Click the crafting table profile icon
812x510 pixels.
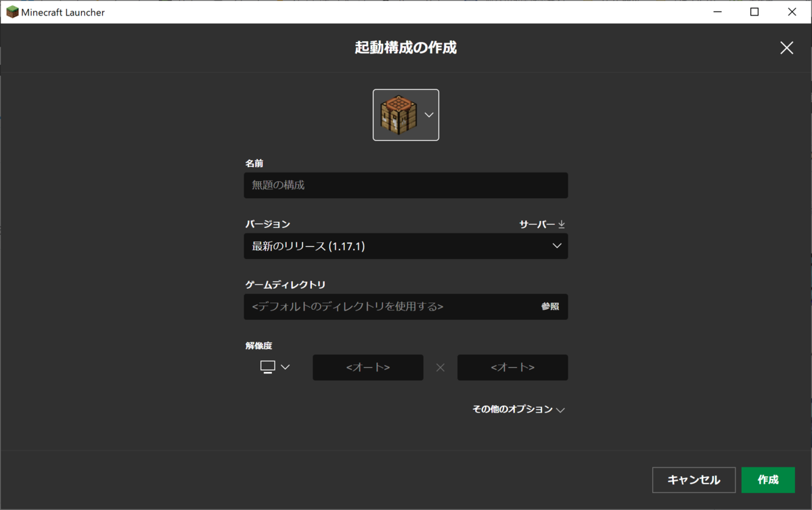[398, 115]
